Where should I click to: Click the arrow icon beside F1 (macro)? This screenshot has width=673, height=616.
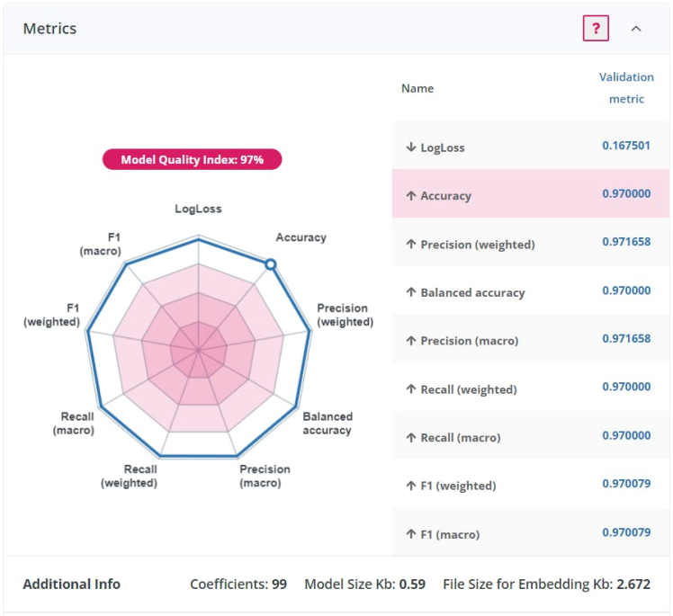pyautogui.click(x=411, y=535)
